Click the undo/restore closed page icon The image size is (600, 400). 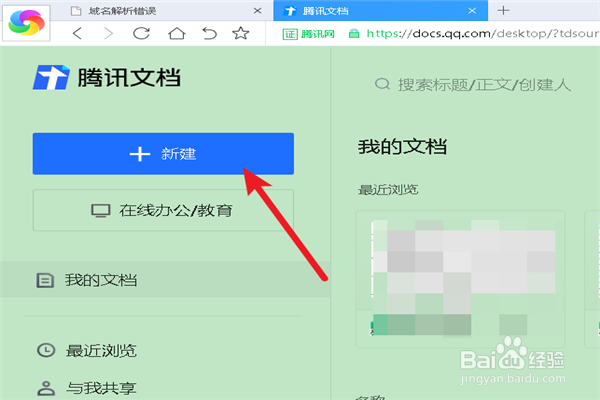209,33
